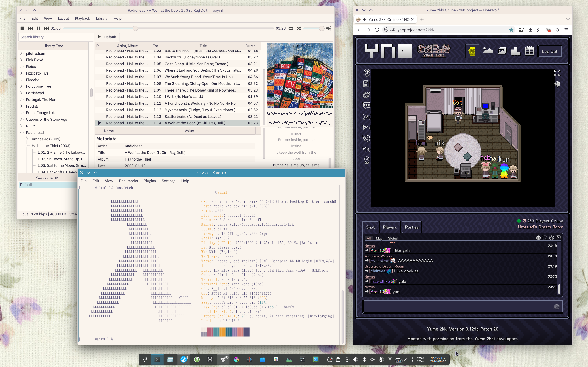Image resolution: width=588 pixels, height=367 pixels.
Task: Expand Pink Floyd in the library tree
Action: pos(21,60)
